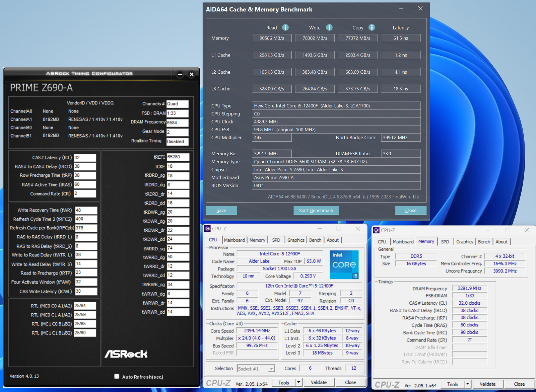Image resolution: width=536 pixels, height=392 pixels.
Task: Click the Write info icon in AIDA64
Action: [329, 27]
